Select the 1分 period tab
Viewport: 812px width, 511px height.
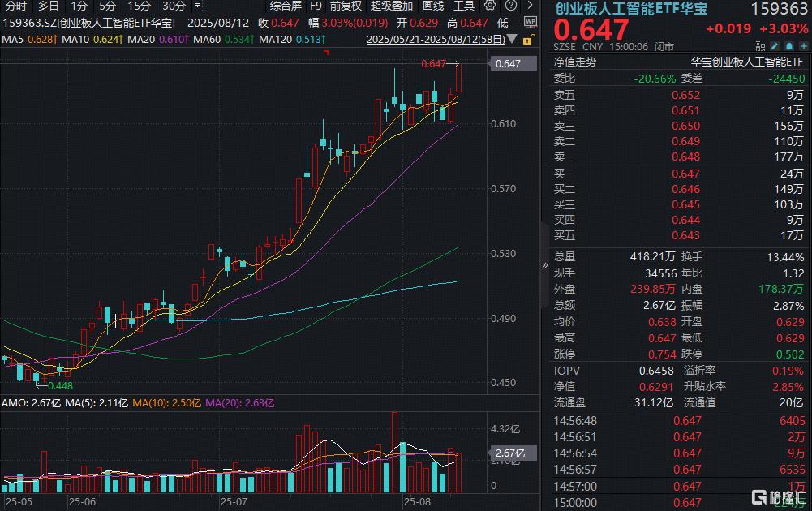click(x=79, y=6)
